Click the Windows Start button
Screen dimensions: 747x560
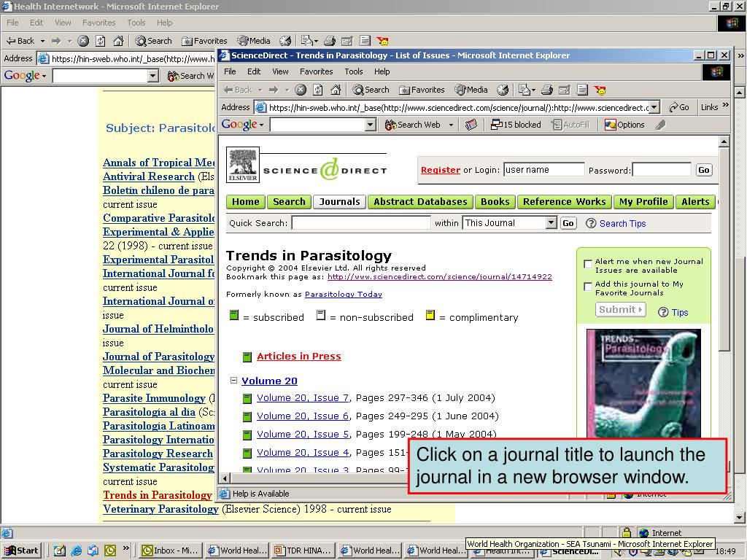[x=21, y=551]
